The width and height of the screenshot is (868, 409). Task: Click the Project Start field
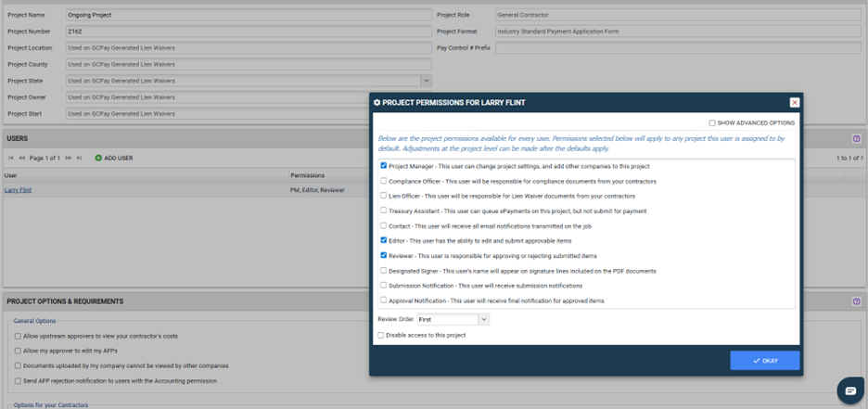[249, 113]
